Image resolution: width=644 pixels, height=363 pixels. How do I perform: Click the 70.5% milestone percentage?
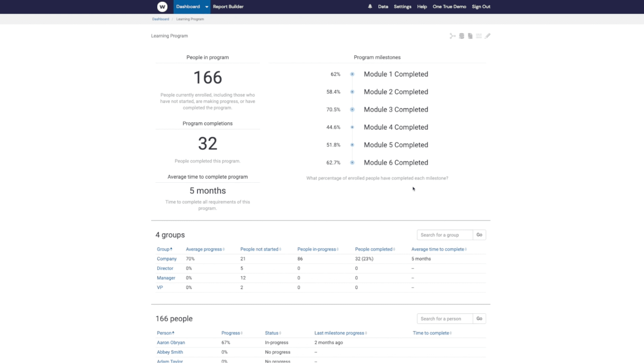click(333, 110)
